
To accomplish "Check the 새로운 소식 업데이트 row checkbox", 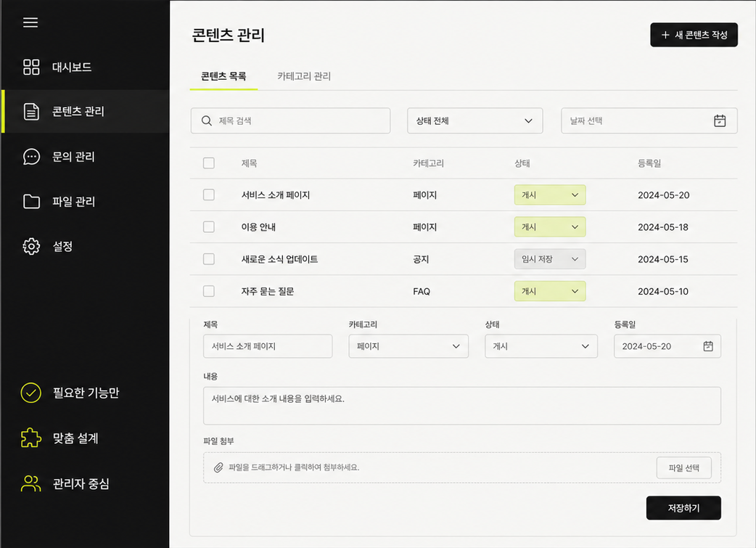I will (x=209, y=259).
